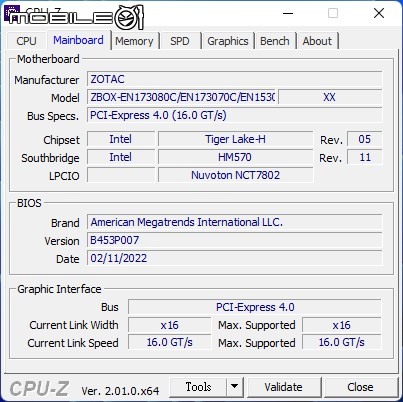The image size is (403, 402).
Task: Select American Megatrends International LLC. field
Action: point(235,222)
